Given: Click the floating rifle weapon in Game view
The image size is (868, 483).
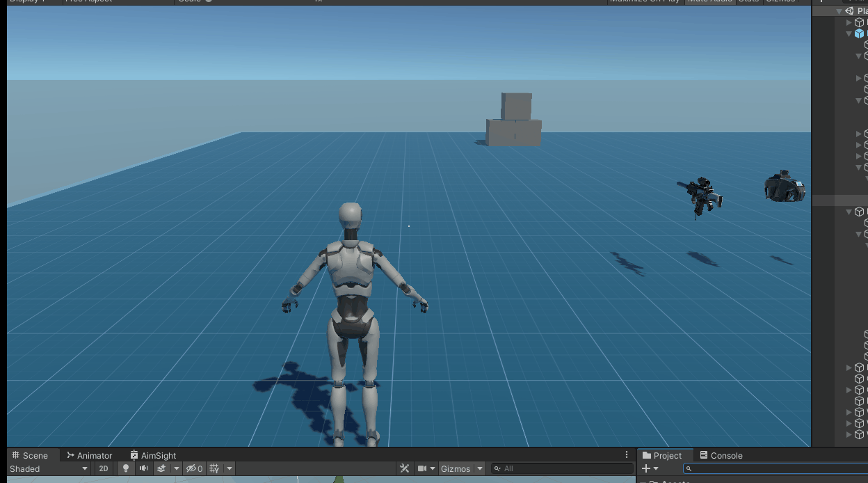Looking at the screenshot, I should point(701,196).
